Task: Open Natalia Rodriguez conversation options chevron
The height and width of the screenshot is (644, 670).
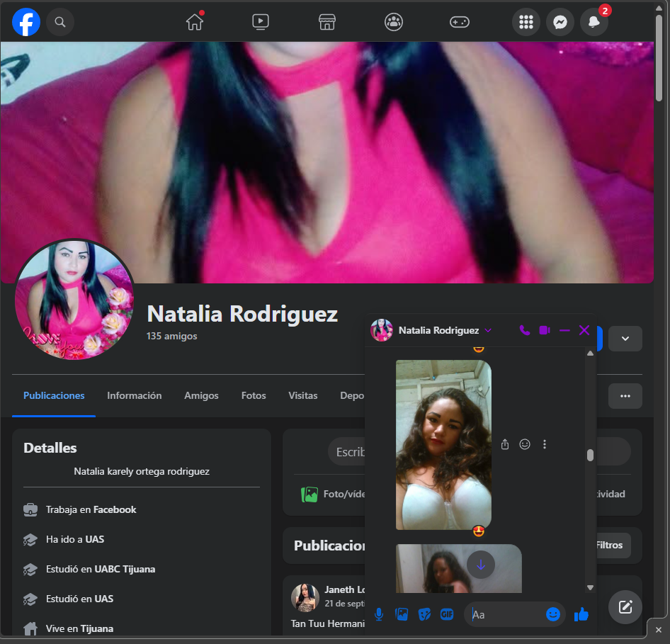Action: point(489,330)
